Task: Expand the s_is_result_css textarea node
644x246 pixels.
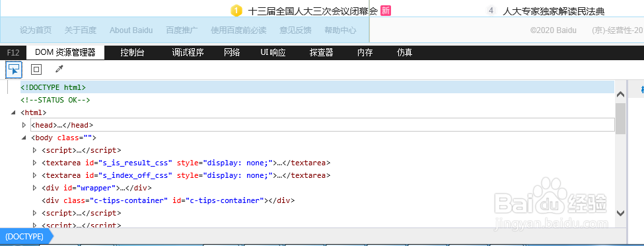Action: pos(34,163)
